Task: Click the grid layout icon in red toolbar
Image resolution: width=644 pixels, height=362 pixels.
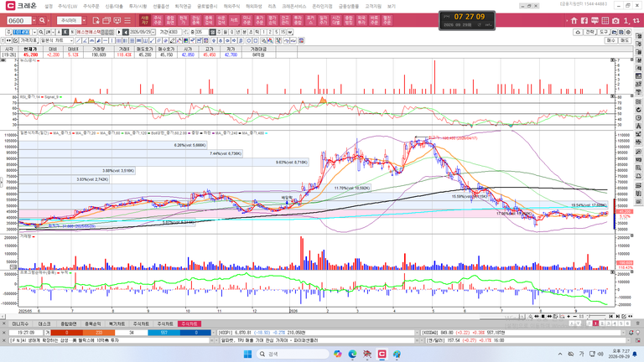Action: point(605,20)
